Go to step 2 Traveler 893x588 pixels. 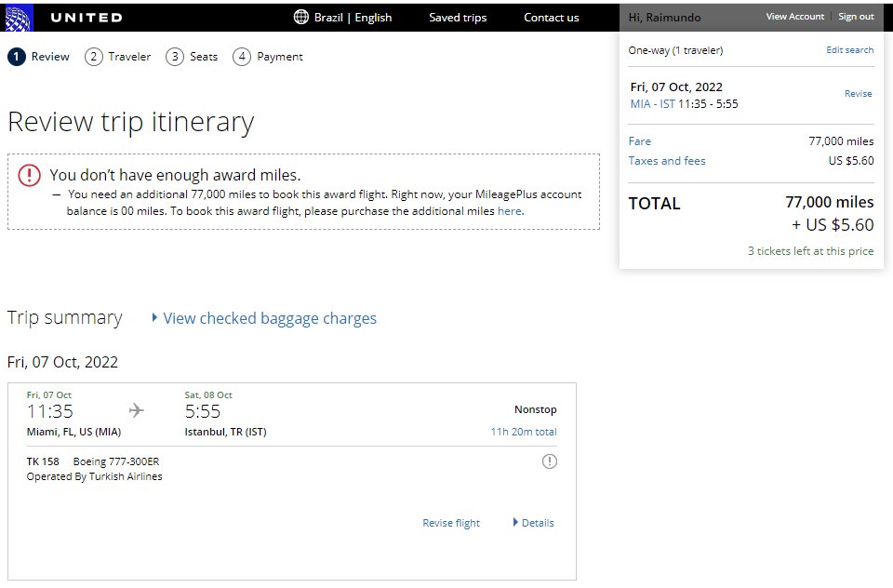click(118, 57)
